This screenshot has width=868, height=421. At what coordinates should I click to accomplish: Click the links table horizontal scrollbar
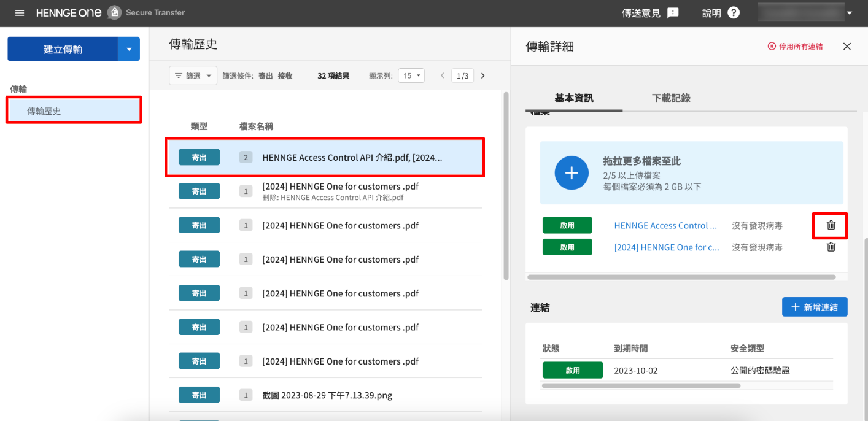pos(641,386)
